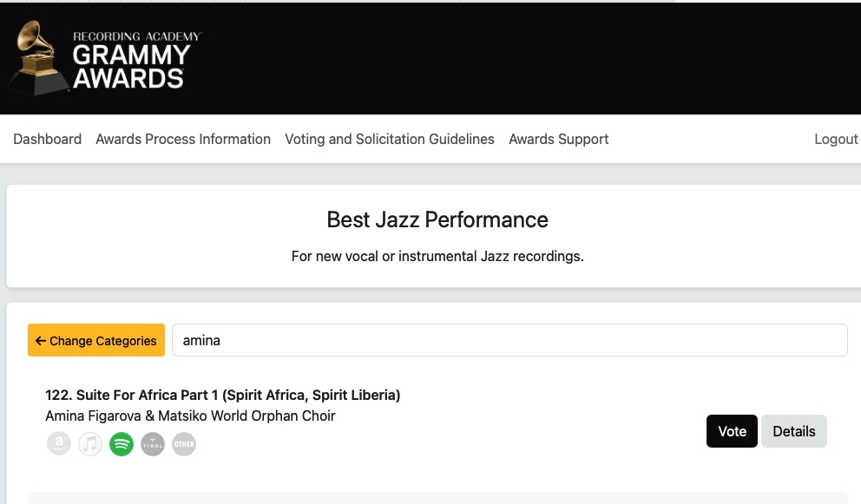
Task: Click the category description text line
Action: pyautogui.click(x=437, y=257)
